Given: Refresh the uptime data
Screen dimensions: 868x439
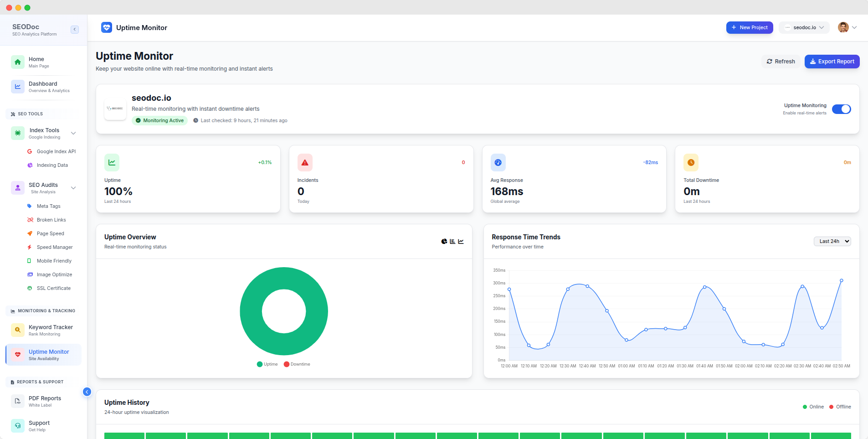Looking at the screenshot, I should click(781, 61).
